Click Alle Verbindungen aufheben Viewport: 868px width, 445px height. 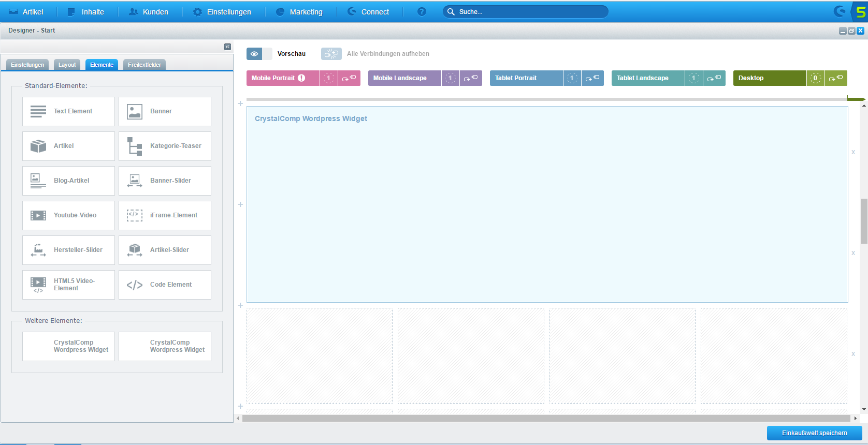coord(388,54)
